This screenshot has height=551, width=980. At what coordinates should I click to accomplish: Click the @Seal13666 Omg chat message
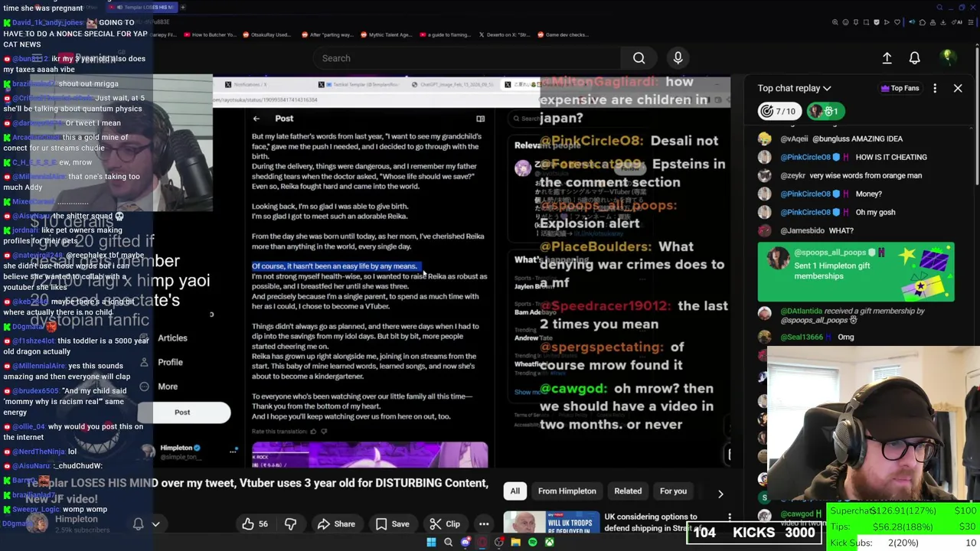click(x=816, y=337)
